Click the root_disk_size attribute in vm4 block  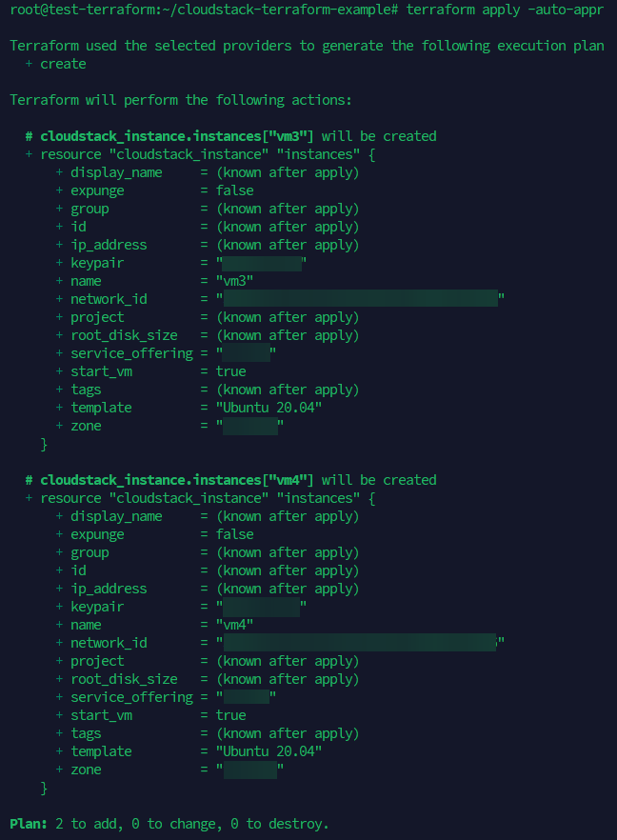(124, 679)
